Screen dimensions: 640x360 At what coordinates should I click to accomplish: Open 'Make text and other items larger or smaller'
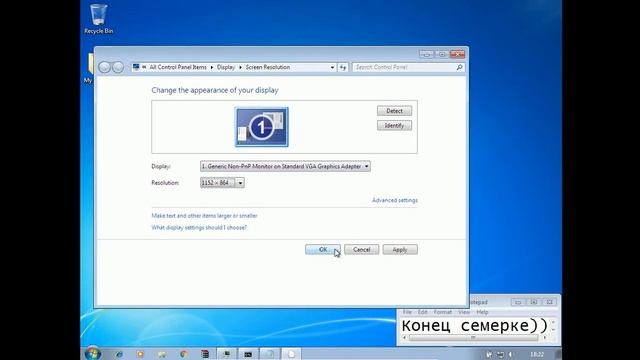204,216
